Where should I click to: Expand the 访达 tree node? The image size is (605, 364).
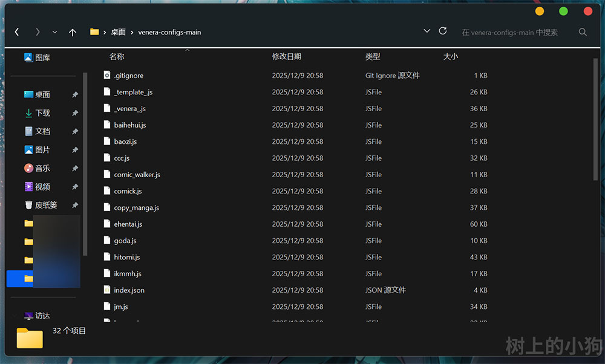[15, 316]
